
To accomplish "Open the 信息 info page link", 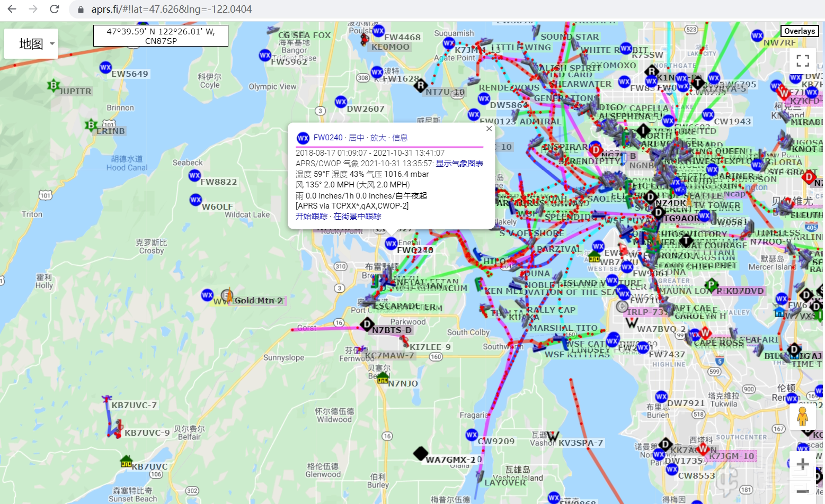I will [x=400, y=138].
